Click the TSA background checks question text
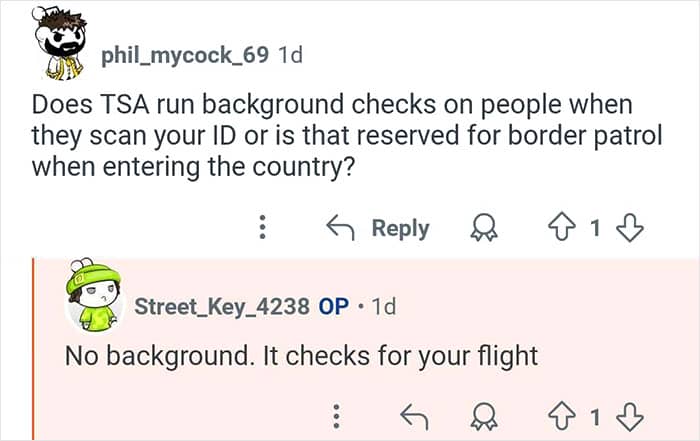 [x=330, y=135]
